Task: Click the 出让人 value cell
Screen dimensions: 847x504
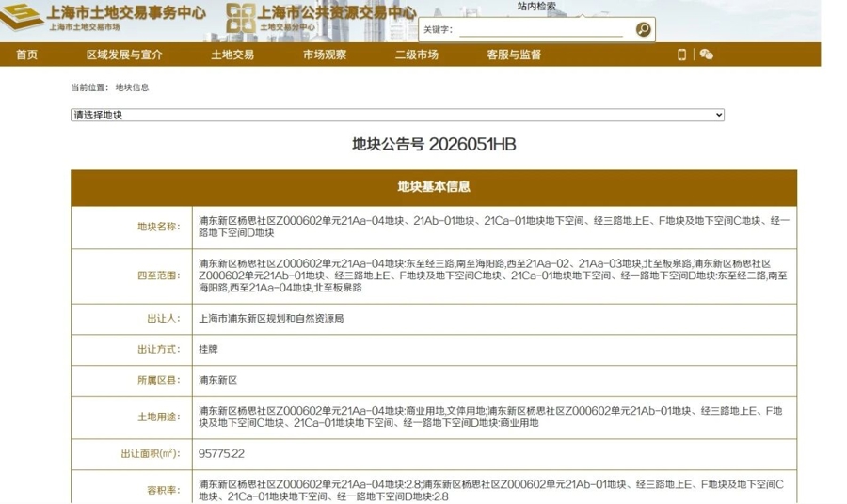Action: point(494,319)
